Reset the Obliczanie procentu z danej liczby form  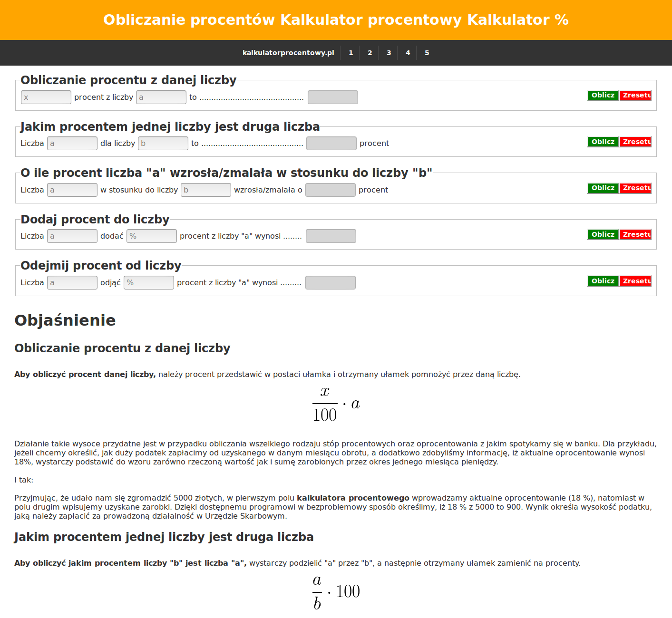click(636, 96)
